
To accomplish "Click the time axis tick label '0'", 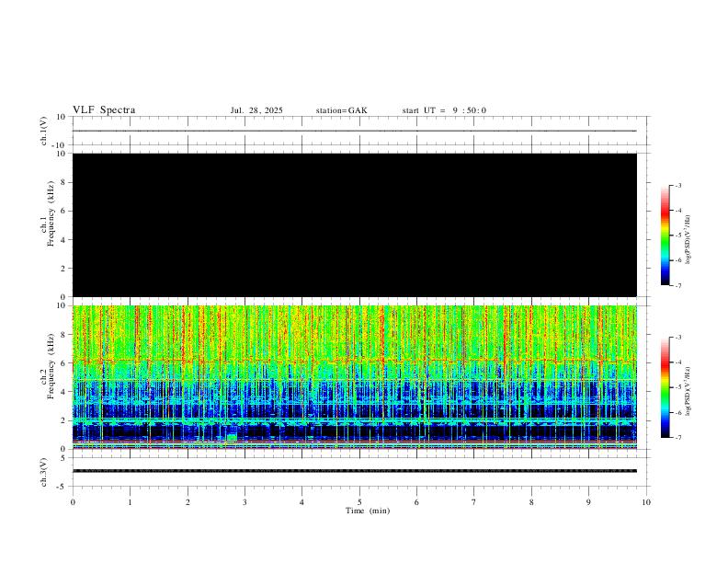I will point(73,502).
